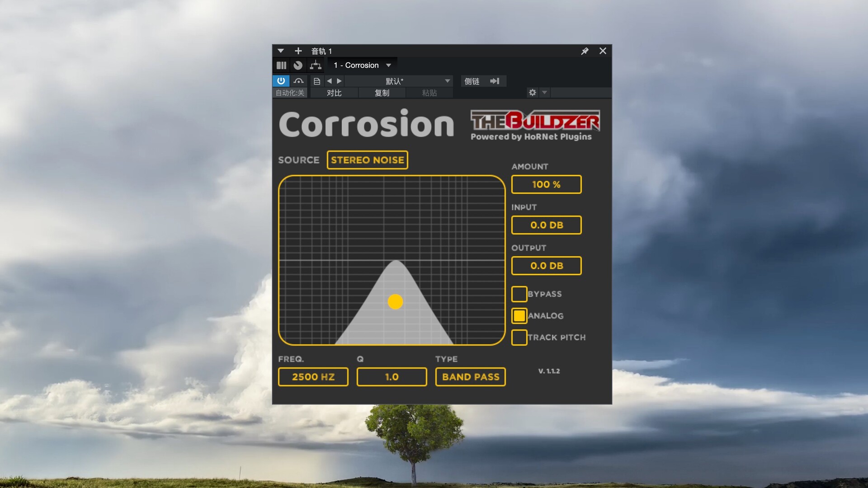Open the preset file menu icon
868x488 pixels.
point(316,81)
